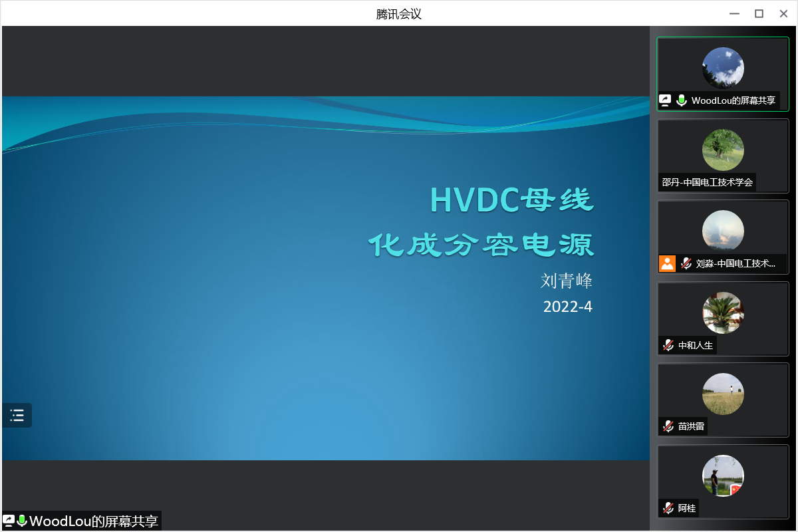Image resolution: width=798 pixels, height=532 pixels.
Task: Click the WoodLou的屏幕共享 label at the bottom left
Action: tap(94, 521)
